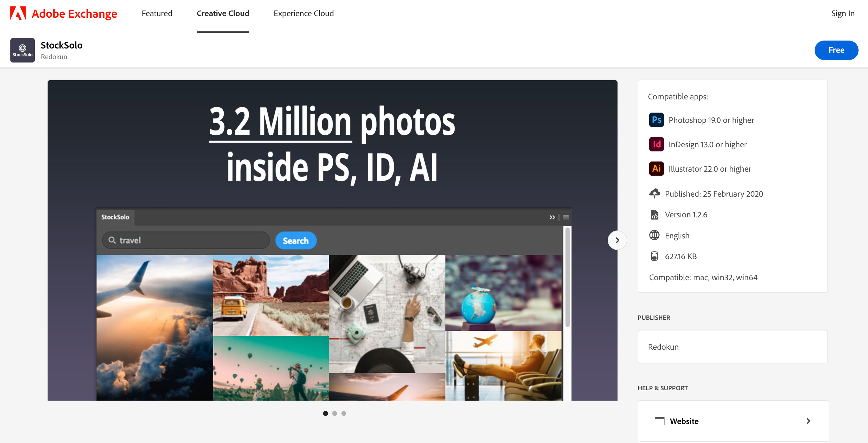Click the globe icon next to English
868x443 pixels.
point(654,235)
